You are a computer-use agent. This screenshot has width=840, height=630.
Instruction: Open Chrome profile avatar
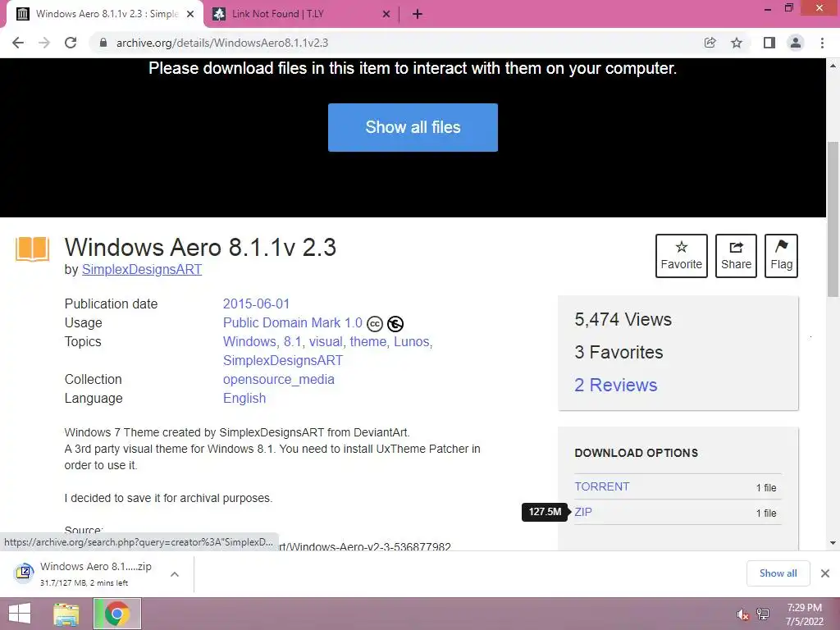pos(796,43)
